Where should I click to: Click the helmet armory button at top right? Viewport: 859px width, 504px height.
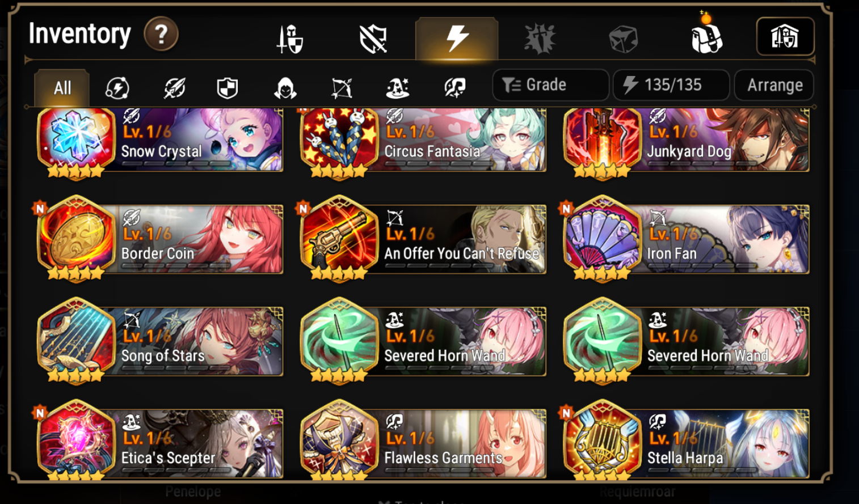click(785, 36)
